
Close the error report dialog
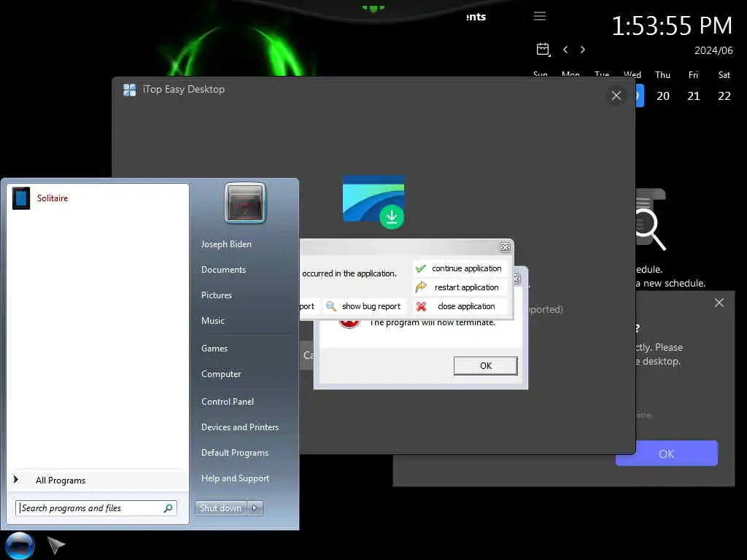(505, 247)
